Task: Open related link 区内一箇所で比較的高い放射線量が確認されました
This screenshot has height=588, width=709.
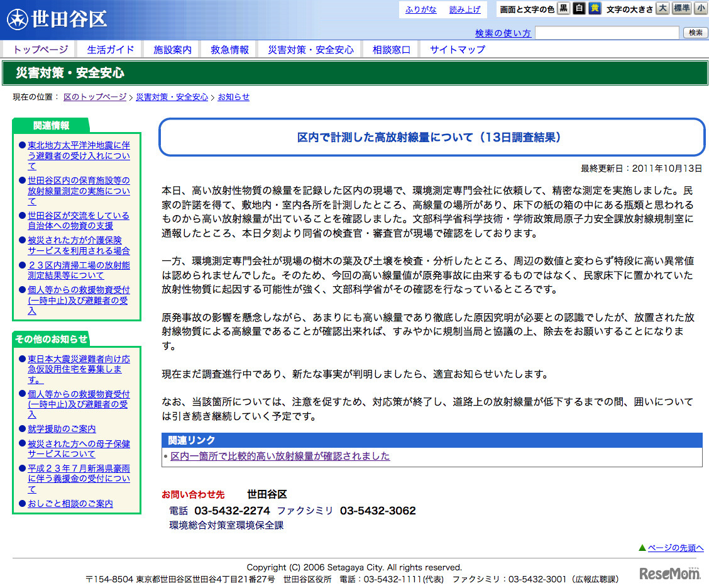Action: (x=280, y=457)
